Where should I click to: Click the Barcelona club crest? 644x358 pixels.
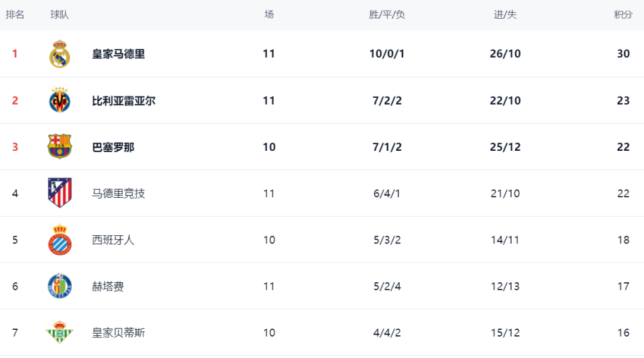click(x=60, y=147)
